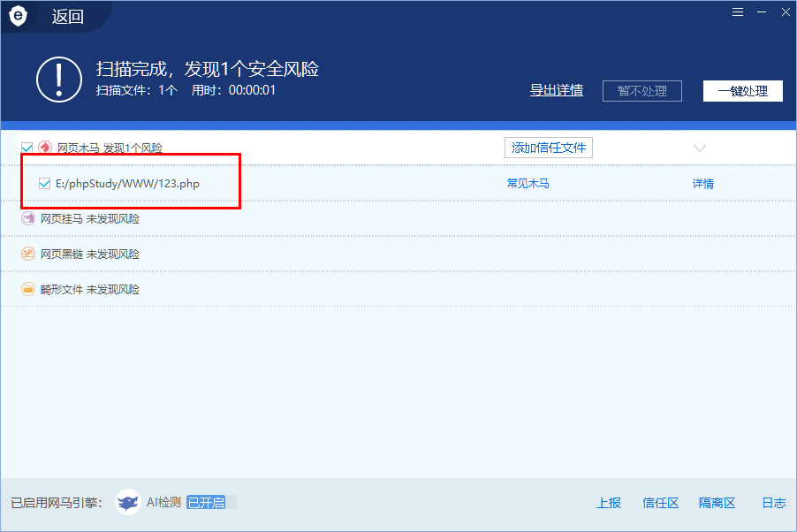Open the 日志 log link
Viewport: 797px width, 532px height.
click(x=774, y=503)
